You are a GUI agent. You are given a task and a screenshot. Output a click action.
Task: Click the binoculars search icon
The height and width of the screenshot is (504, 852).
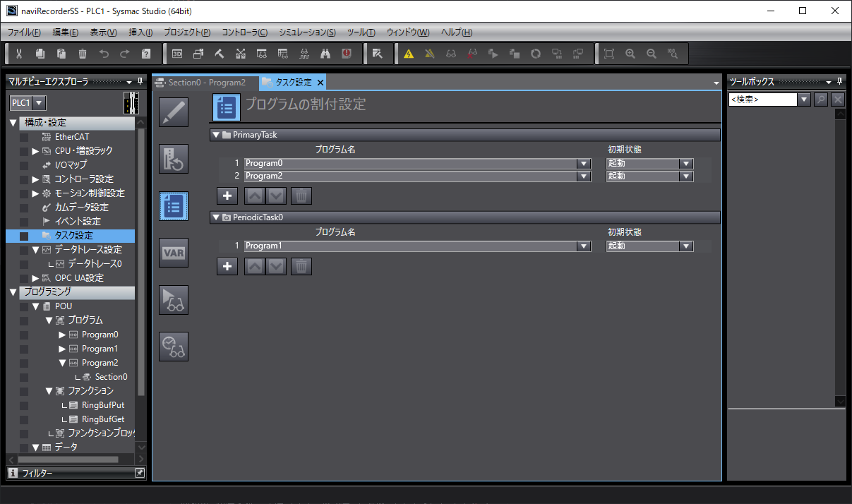pos(325,54)
